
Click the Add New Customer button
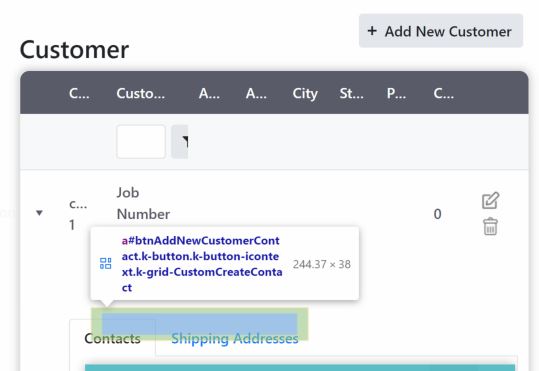click(441, 31)
